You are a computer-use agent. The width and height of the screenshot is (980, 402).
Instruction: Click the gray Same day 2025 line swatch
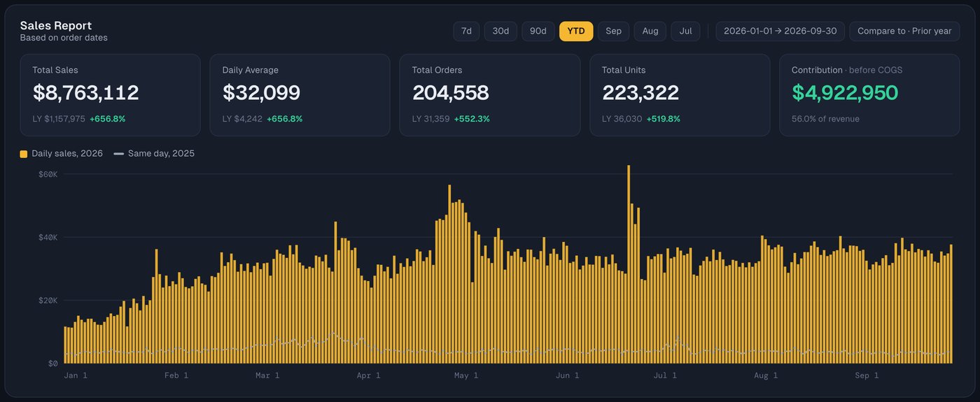pos(118,154)
